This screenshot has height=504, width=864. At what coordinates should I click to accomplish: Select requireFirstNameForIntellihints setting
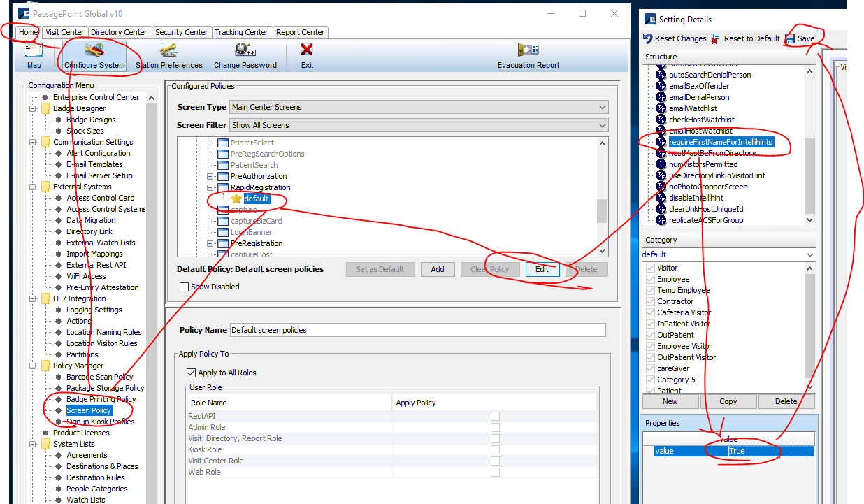(721, 142)
